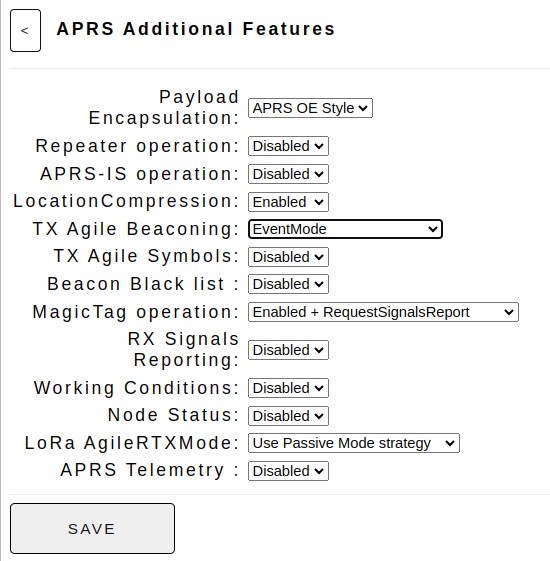550x561 pixels.
Task: Change the Beacon Black list setting
Action: click(x=288, y=284)
